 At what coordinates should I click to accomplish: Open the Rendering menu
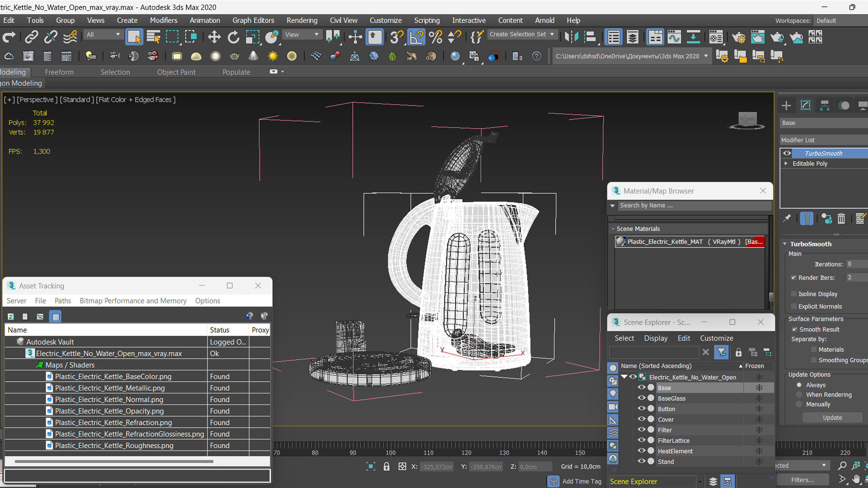click(302, 20)
